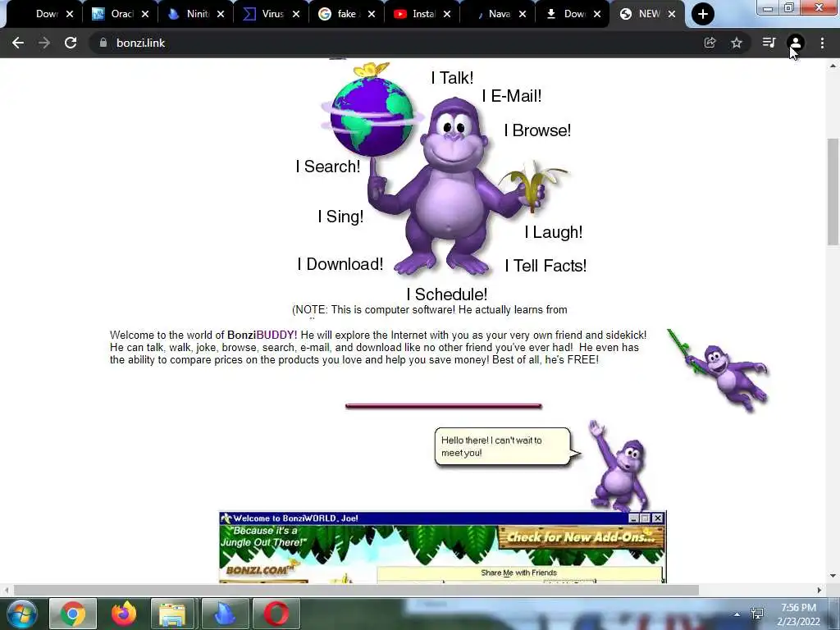840x630 pixels.
Task: Reload the bonzi.link page
Action: tap(71, 43)
